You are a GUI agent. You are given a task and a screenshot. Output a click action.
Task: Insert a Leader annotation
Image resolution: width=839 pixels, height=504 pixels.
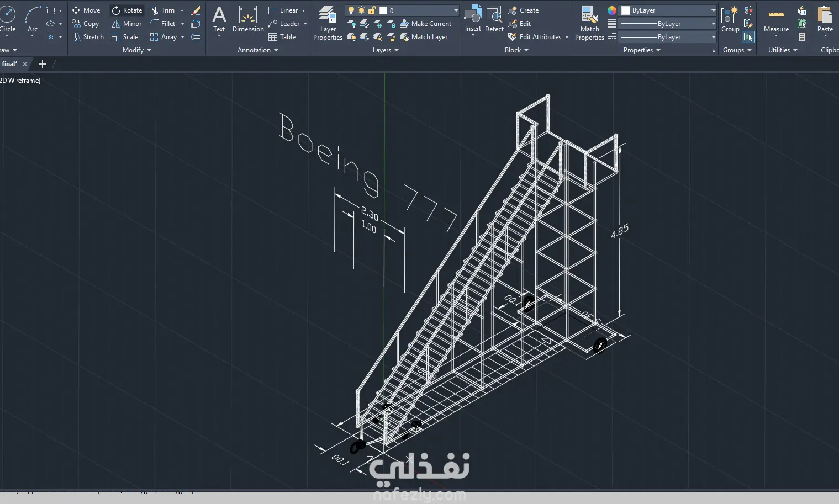pyautogui.click(x=284, y=24)
